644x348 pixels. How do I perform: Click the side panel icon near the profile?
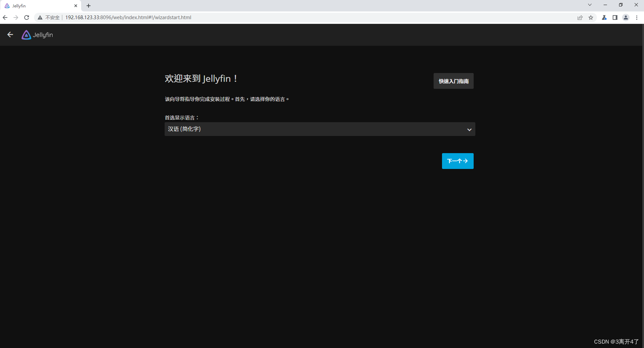[x=615, y=18]
